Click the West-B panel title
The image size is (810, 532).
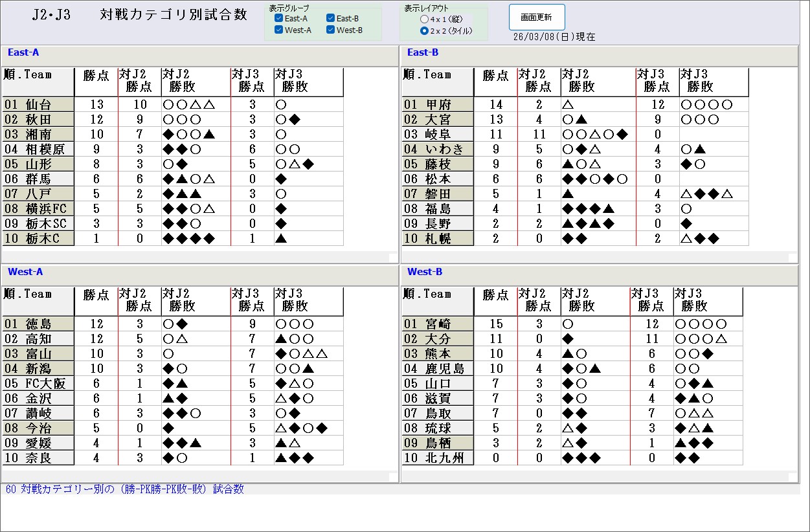point(425,272)
